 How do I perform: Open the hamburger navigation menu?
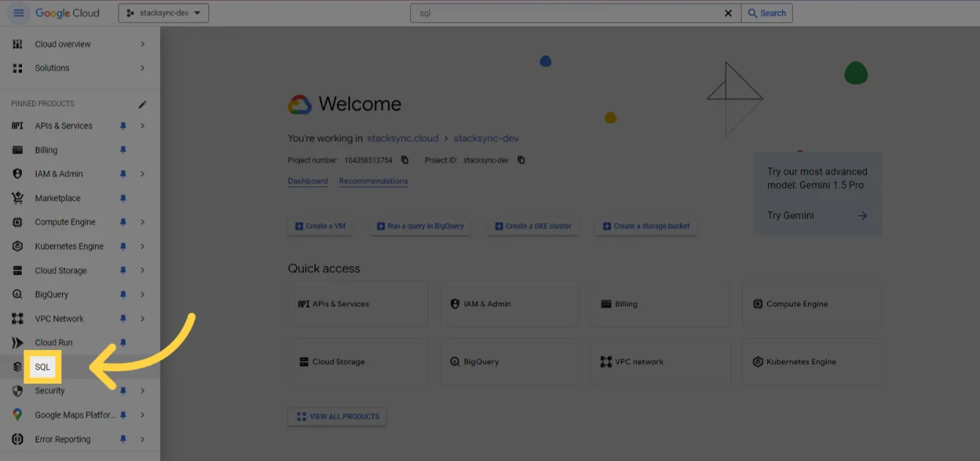[18, 13]
